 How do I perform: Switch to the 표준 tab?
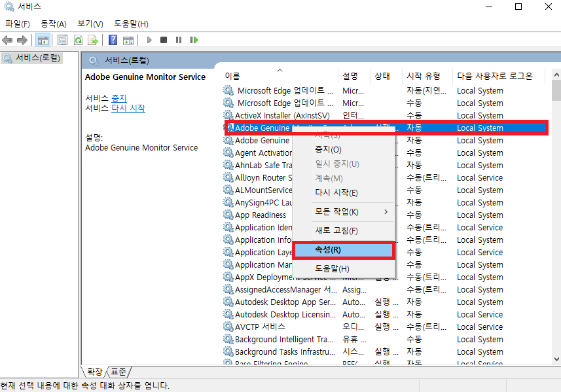pos(118,372)
